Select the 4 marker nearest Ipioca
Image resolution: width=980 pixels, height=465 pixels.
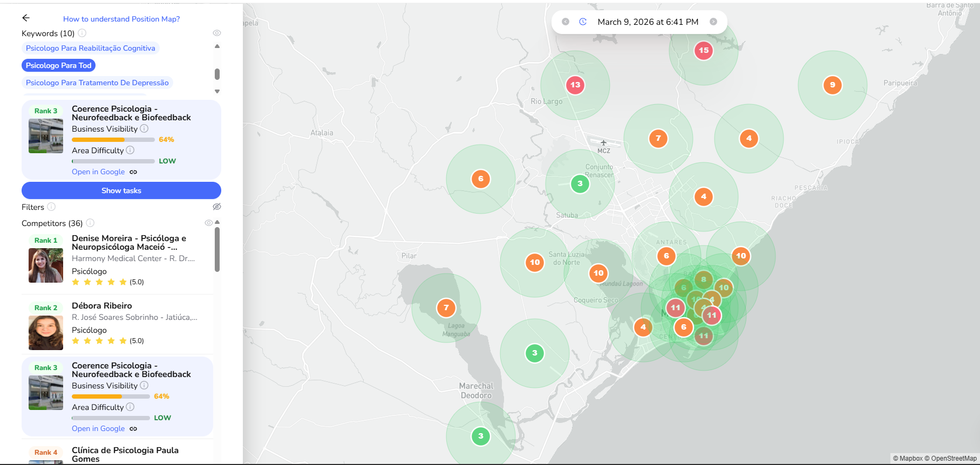tap(749, 138)
